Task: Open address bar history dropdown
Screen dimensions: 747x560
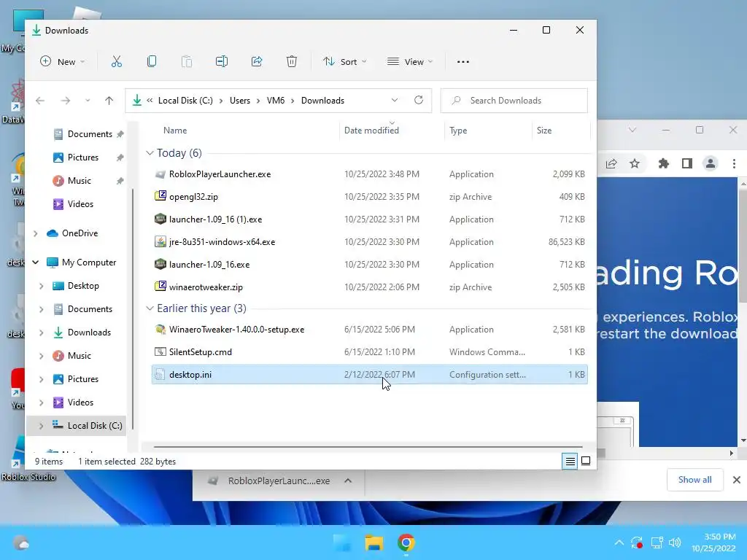Action: tap(395, 100)
